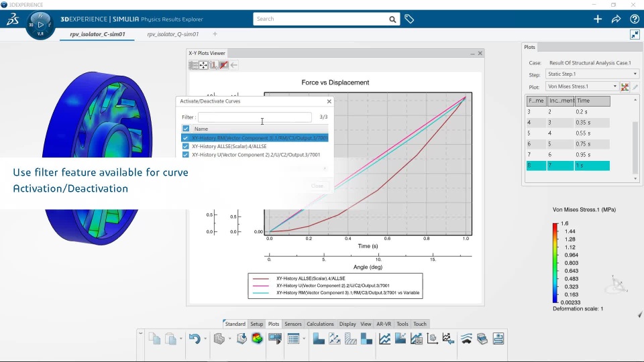The width and height of the screenshot is (644, 362).
Task: Open the Setup toolbar tab
Action: (257, 324)
